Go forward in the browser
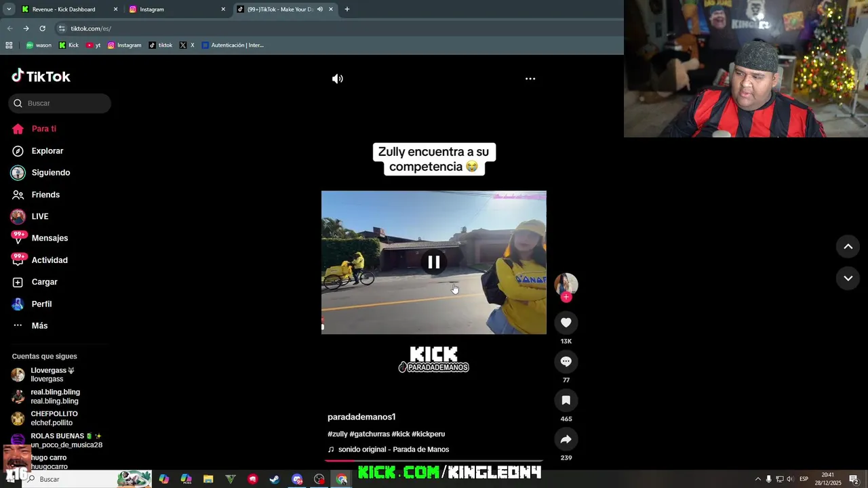This screenshot has width=868, height=488. [x=26, y=28]
